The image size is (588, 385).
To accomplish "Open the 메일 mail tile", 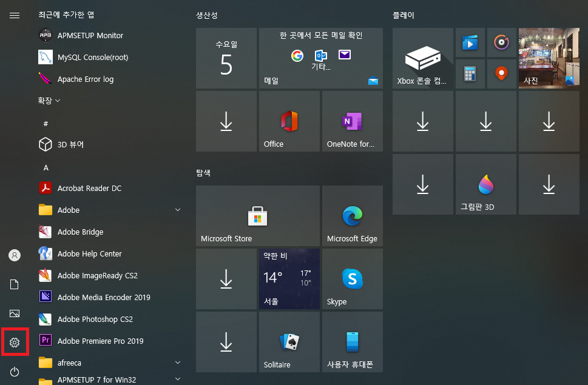I will click(x=320, y=58).
